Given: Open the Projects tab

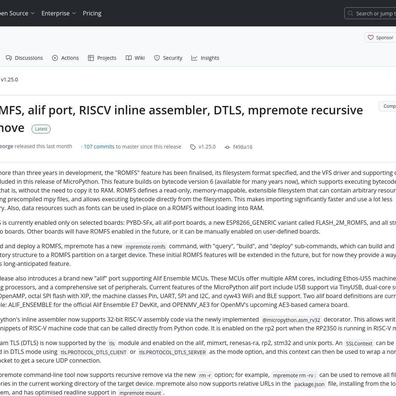Looking at the screenshot, I should tap(102, 58).
